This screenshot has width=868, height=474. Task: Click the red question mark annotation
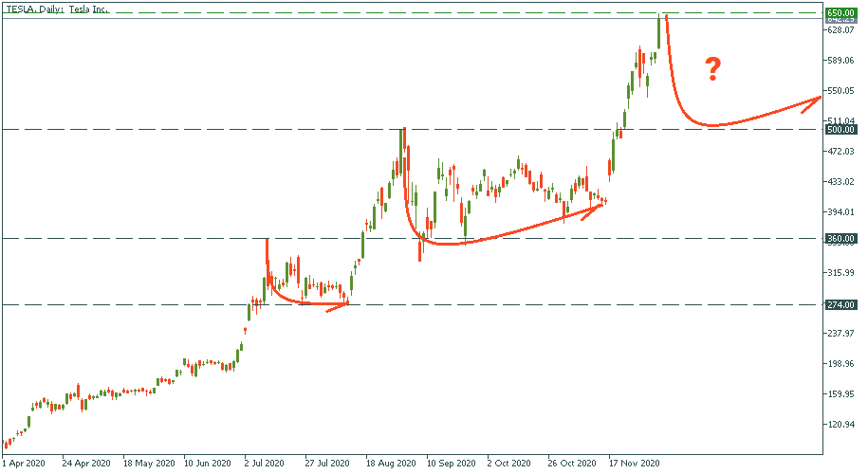712,68
